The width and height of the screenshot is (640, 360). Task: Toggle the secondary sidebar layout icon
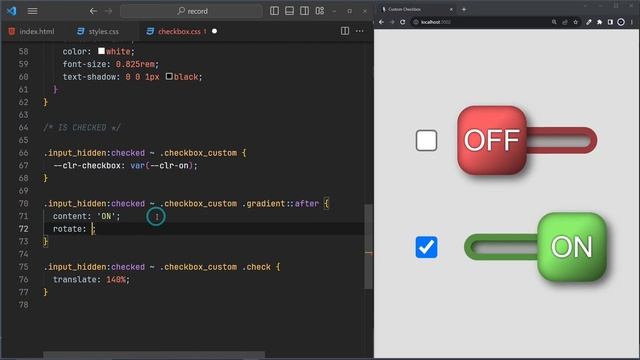pos(304,11)
